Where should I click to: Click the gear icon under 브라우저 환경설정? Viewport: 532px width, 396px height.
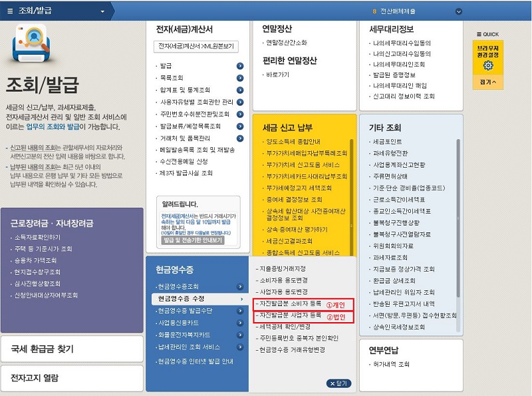pyautogui.click(x=488, y=65)
